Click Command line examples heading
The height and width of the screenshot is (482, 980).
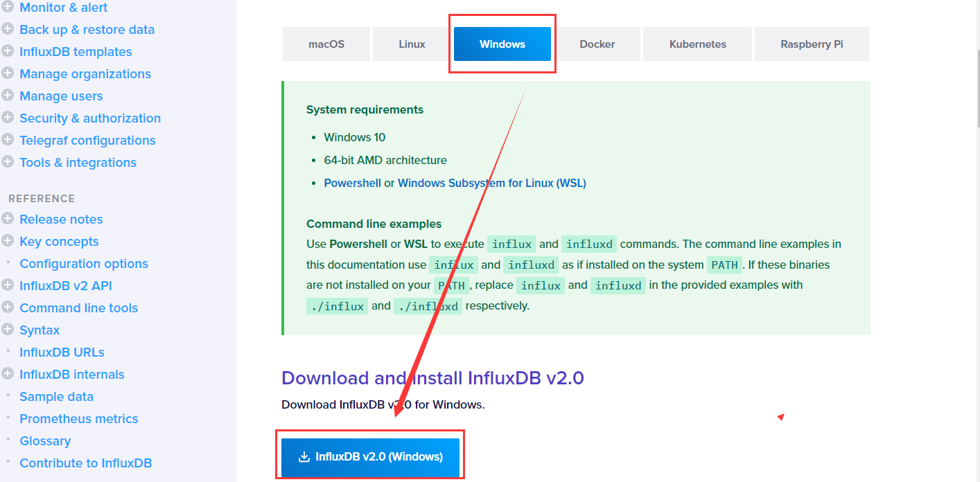tap(374, 224)
